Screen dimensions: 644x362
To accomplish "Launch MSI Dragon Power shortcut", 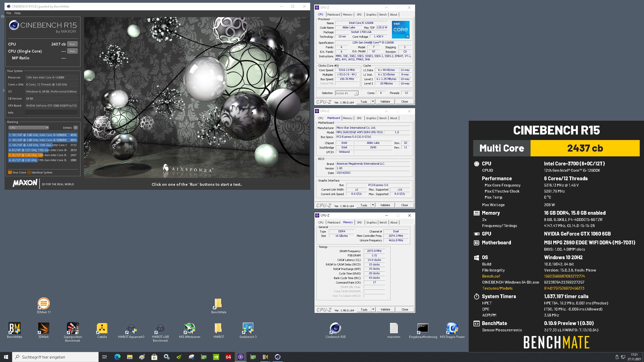I will (x=452, y=330).
